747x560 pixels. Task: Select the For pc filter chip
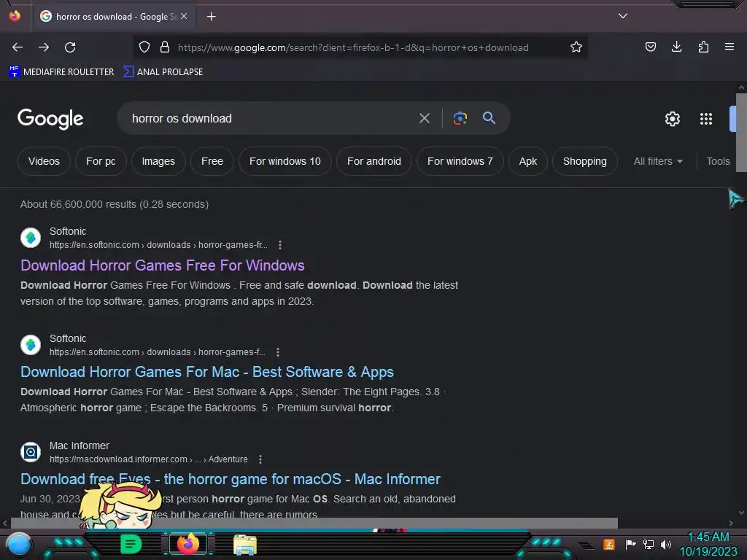point(101,161)
